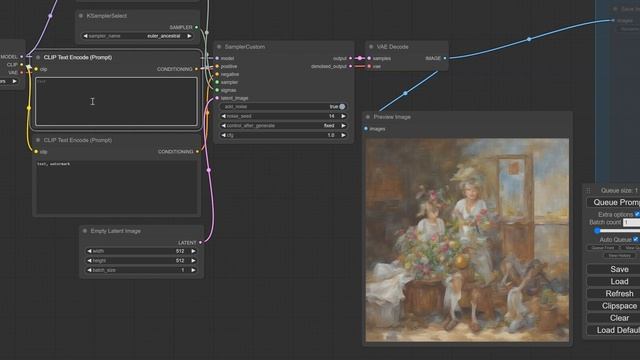The width and height of the screenshot is (640, 360).
Task: Click SAMPLER output port on KSamplerSelect
Action: pyautogui.click(x=197, y=27)
